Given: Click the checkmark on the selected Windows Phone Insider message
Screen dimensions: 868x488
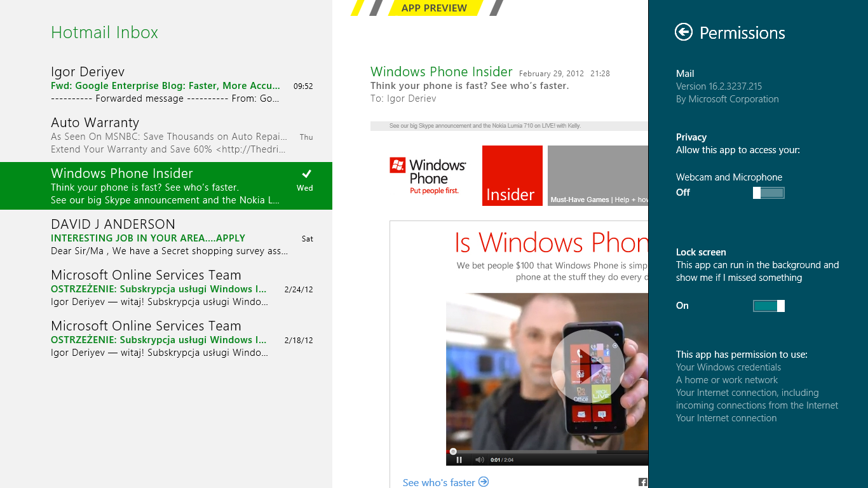Looking at the screenshot, I should [x=306, y=173].
